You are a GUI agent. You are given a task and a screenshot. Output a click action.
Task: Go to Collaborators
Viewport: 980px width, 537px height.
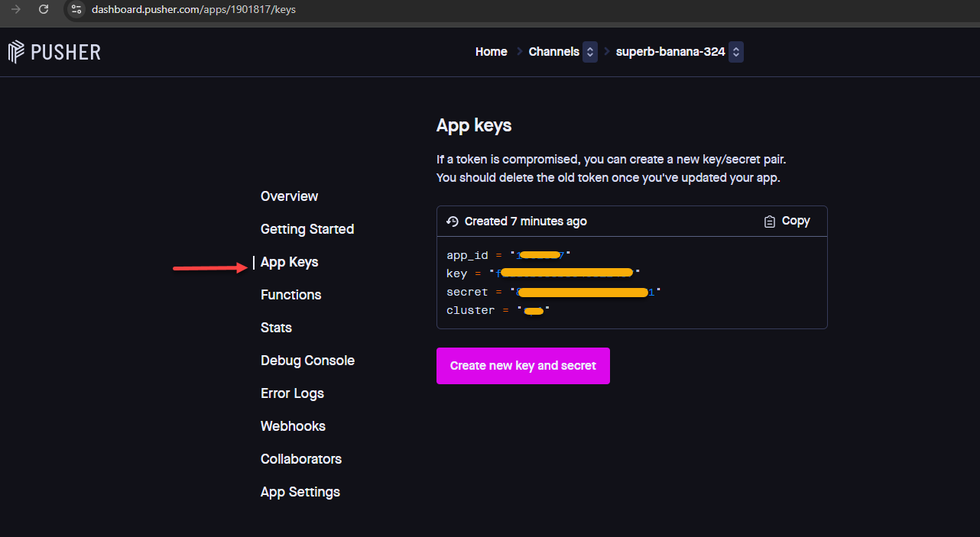click(301, 459)
